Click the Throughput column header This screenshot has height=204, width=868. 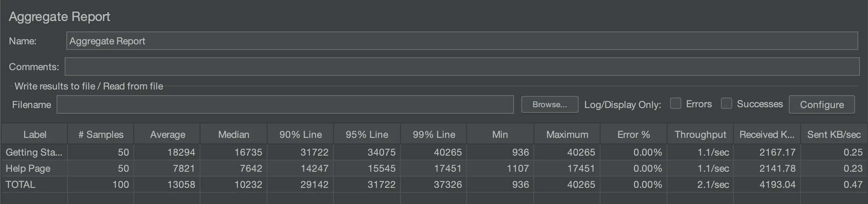(x=700, y=135)
